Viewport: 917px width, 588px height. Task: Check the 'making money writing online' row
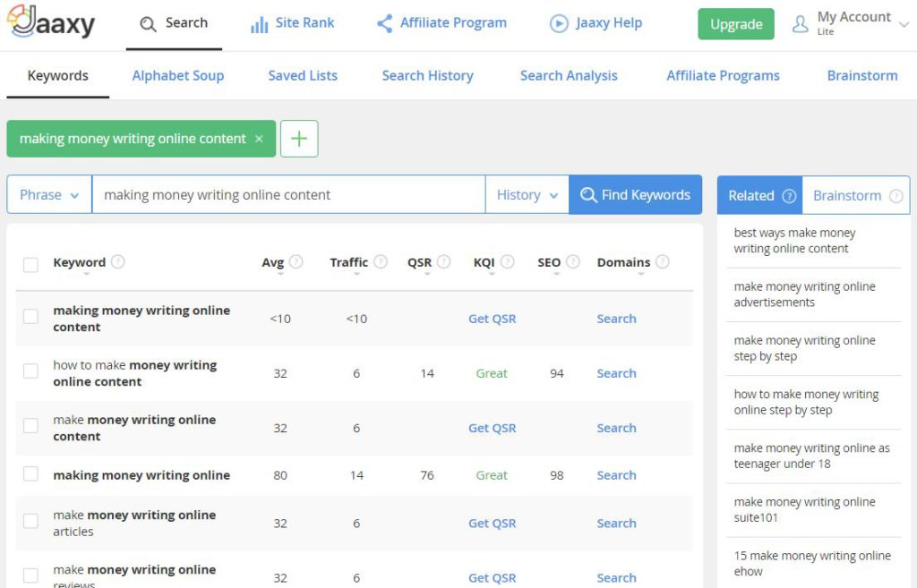(30, 473)
